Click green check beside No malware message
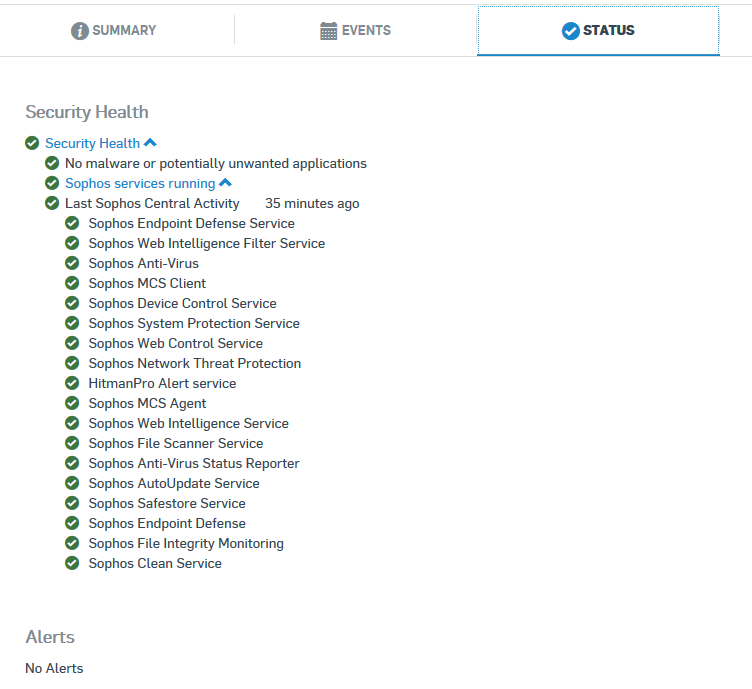This screenshot has height=689, width=752. pyautogui.click(x=52, y=163)
